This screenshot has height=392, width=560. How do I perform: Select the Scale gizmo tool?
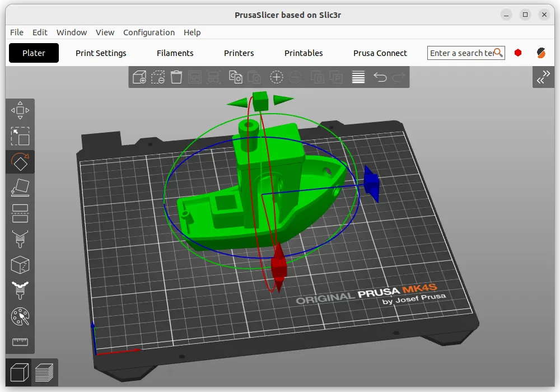point(20,136)
